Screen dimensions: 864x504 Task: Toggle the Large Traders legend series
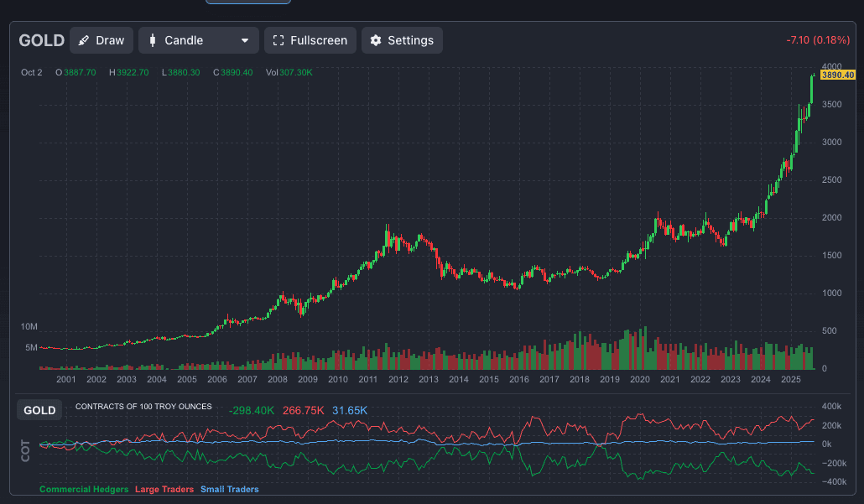(164, 489)
